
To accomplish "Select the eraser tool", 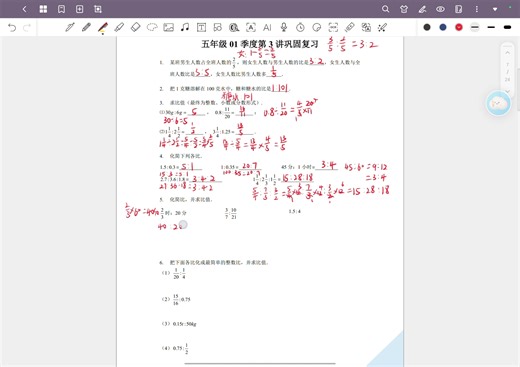I will [x=136, y=27].
